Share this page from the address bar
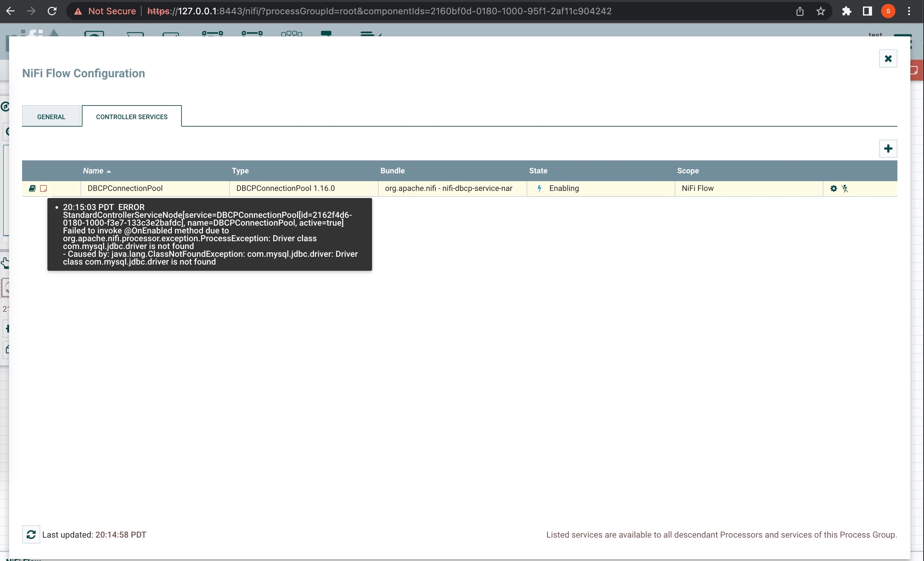Screen dimensions: 924x561 (x=800, y=11)
